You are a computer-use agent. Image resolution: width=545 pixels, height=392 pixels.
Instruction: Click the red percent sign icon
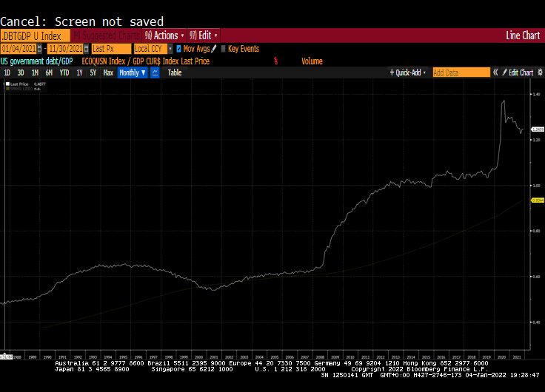point(275,61)
